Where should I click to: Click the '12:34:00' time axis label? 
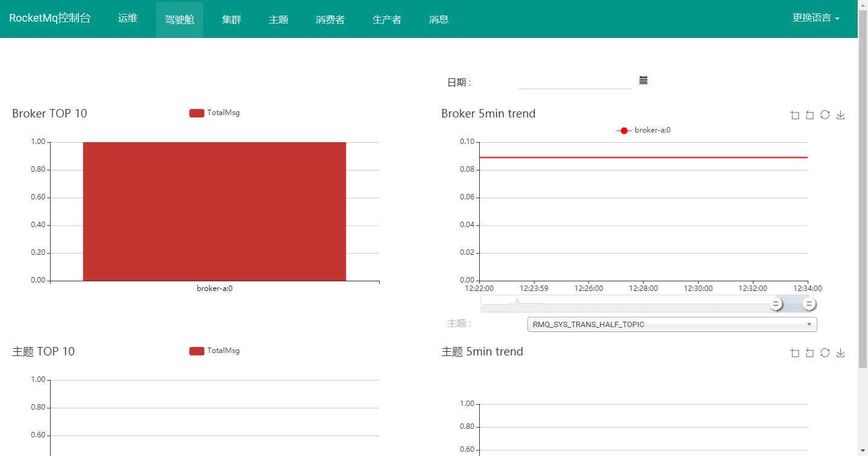(808, 289)
